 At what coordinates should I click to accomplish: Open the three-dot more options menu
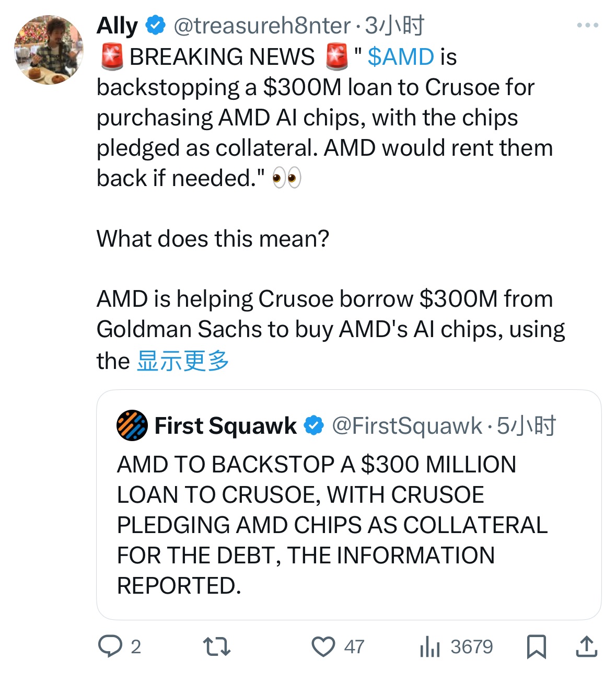[587, 25]
